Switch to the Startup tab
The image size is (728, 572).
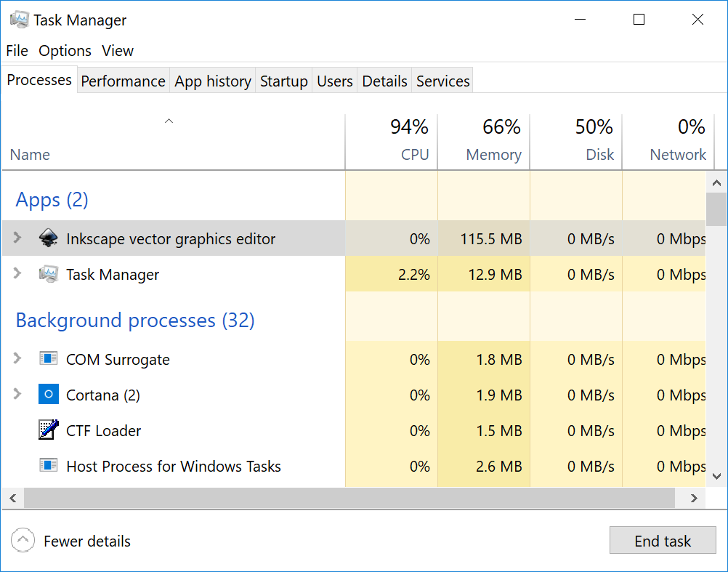[283, 81]
